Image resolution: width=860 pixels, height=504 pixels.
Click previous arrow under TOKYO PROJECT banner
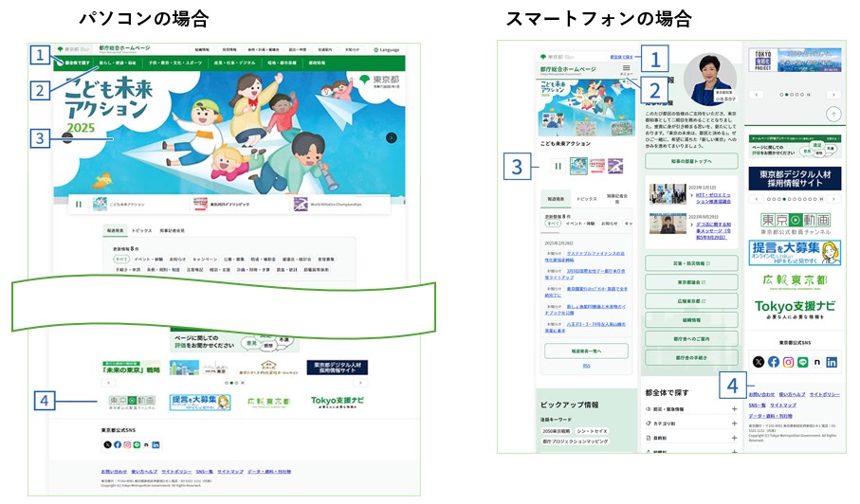pos(757,95)
